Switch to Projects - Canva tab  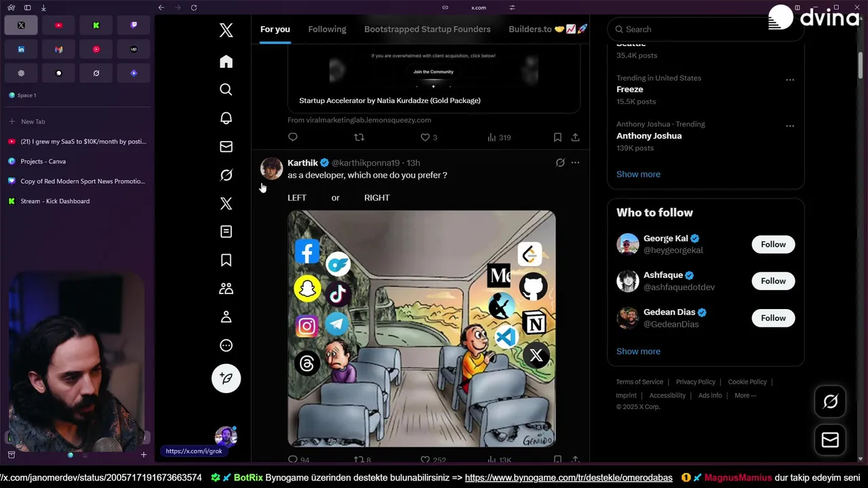(x=77, y=161)
